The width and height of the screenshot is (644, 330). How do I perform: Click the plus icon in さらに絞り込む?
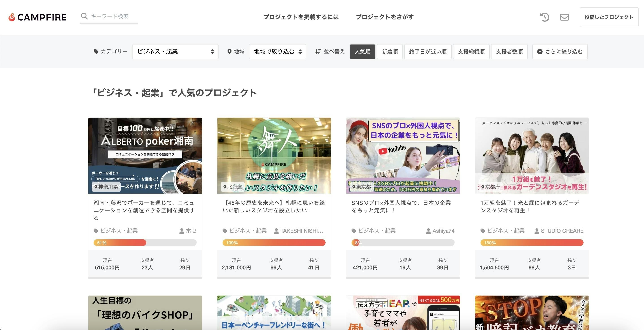(x=540, y=52)
